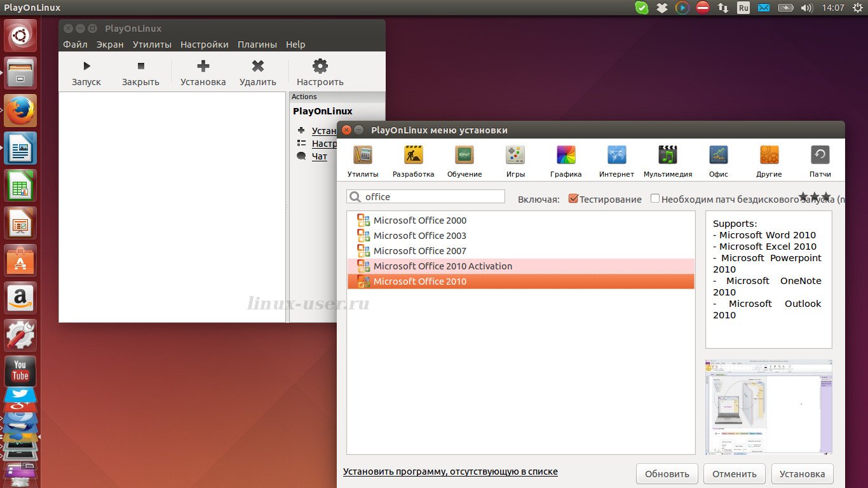Open System Settings from the dock

point(20,335)
